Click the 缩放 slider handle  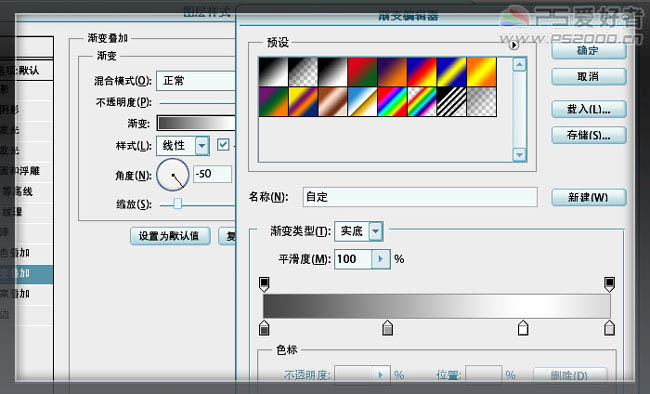pos(177,203)
